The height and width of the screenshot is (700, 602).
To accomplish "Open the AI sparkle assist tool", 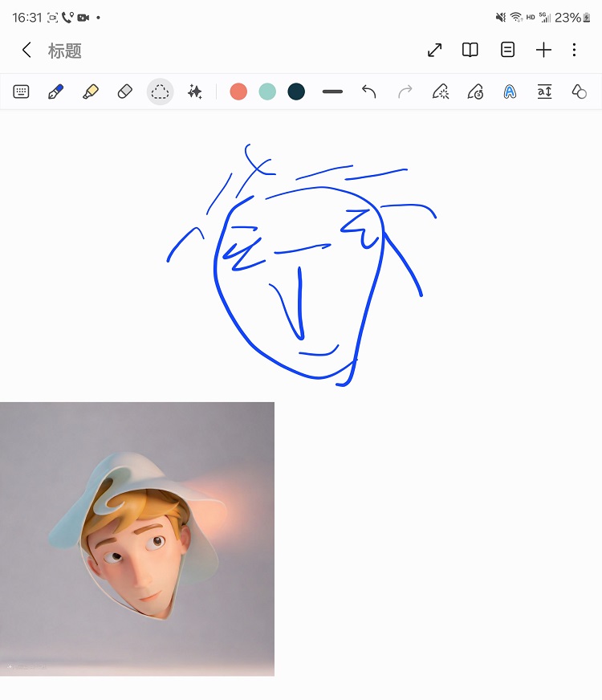I will click(194, 92).
